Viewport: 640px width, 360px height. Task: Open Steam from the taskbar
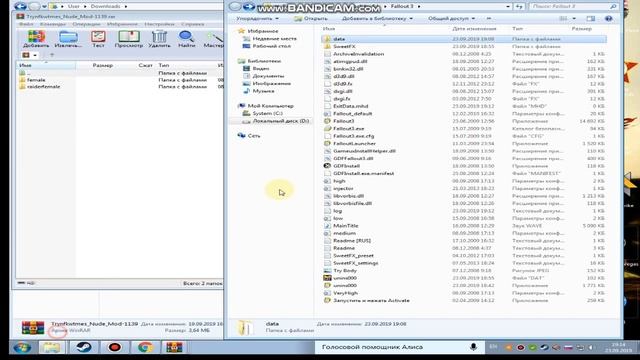tap(84, 347)
